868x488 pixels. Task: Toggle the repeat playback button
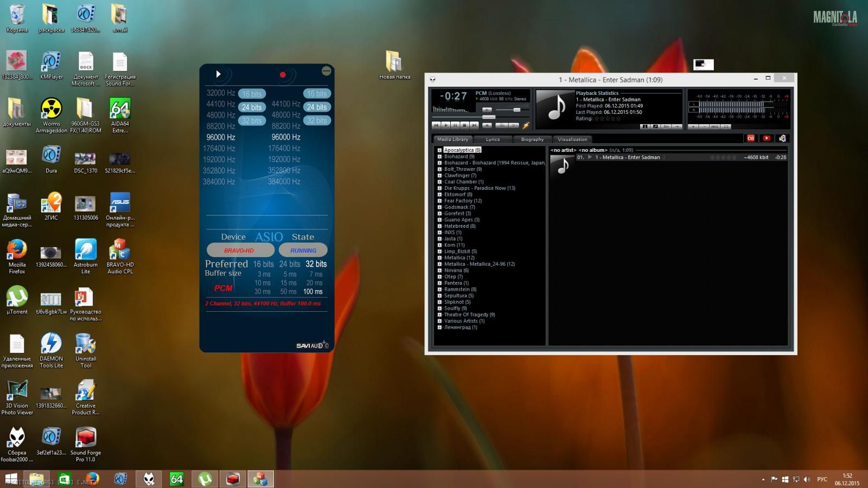click(514, 125)
